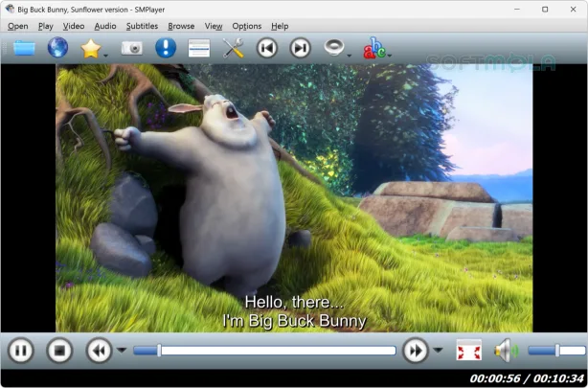Take a screenshot with the camera icon
Viewport: 588px width, 388px height.
(131, 49)
